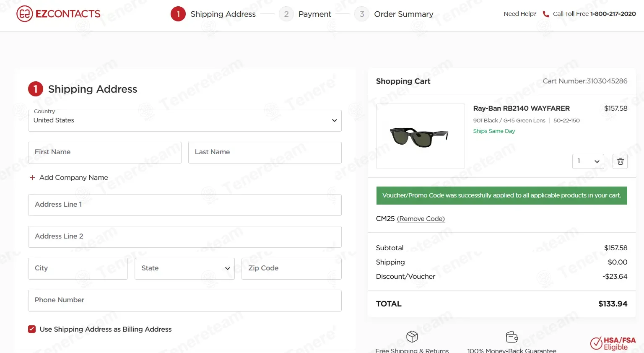Focus the First Name field
644x353 pixels.
105,153
